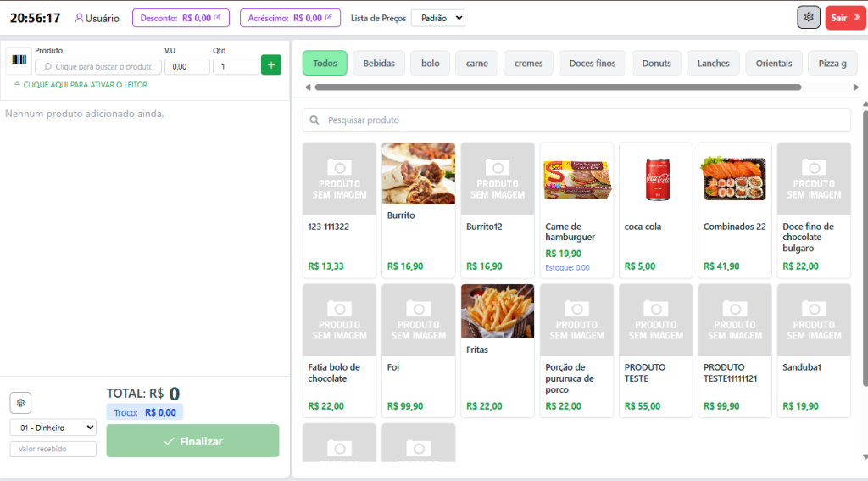Select the Bebidas category tab
Viewport: 868px width, 481px height.
pyautogui.click(x=379, y=63)
